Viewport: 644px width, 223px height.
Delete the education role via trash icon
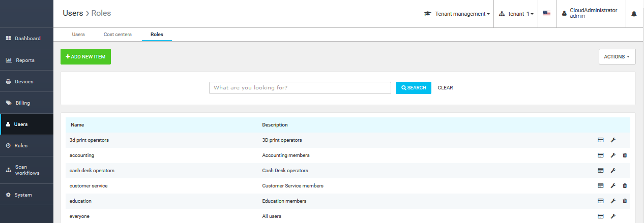tap(625, 201)
